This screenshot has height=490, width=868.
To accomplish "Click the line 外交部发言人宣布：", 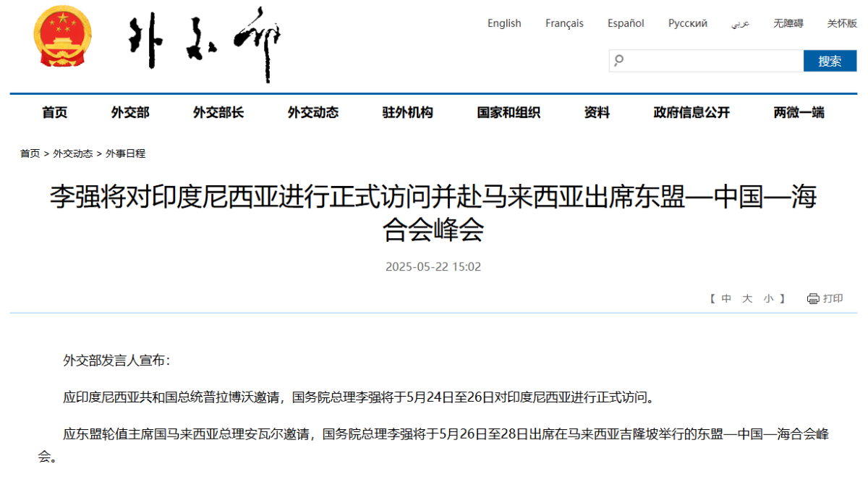I will pos(116,360).
